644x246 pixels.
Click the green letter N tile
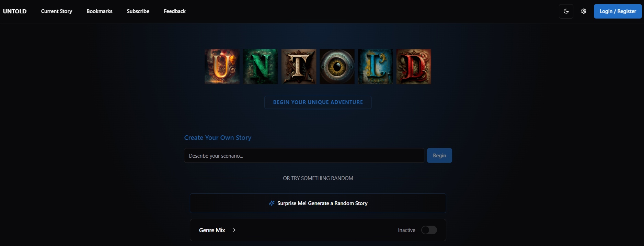point(260,67)
